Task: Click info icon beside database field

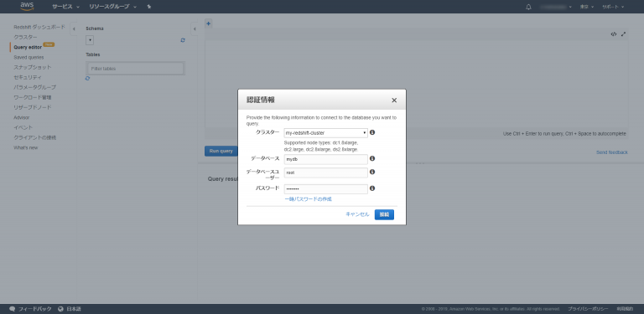Action: 372,158
